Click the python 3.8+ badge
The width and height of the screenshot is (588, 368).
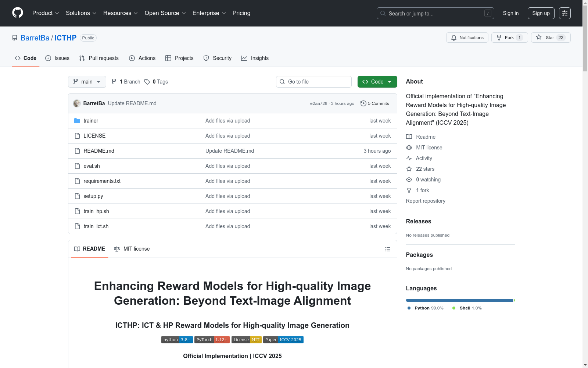coord(177,340)
